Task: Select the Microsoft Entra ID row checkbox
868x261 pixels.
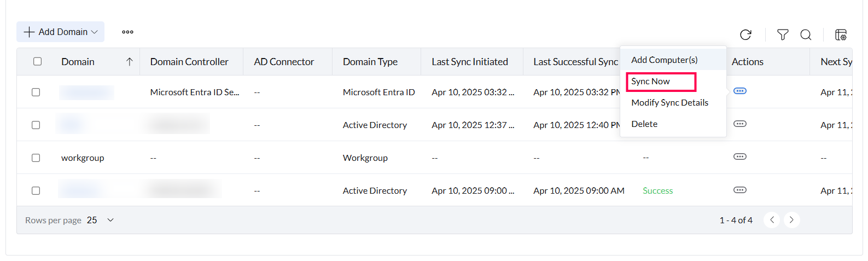Action: [36, 92]
